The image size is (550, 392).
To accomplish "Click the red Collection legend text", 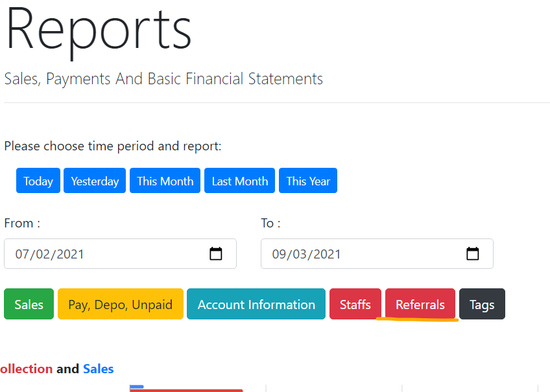I will click(27, 369).
